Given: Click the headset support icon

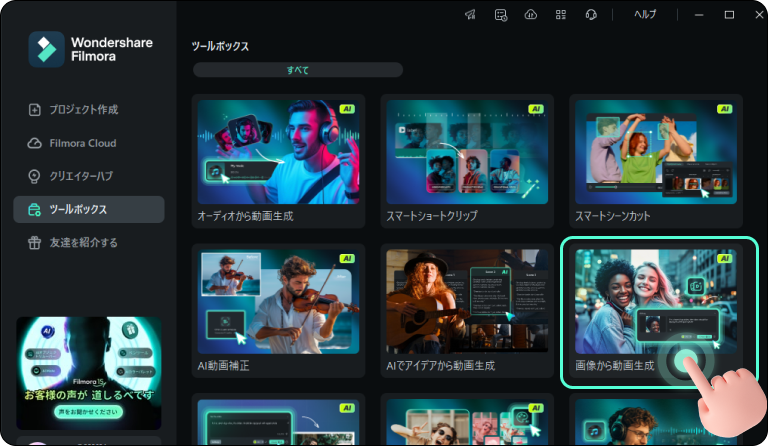Looking at the screenshot, I should tap(591, 15).
